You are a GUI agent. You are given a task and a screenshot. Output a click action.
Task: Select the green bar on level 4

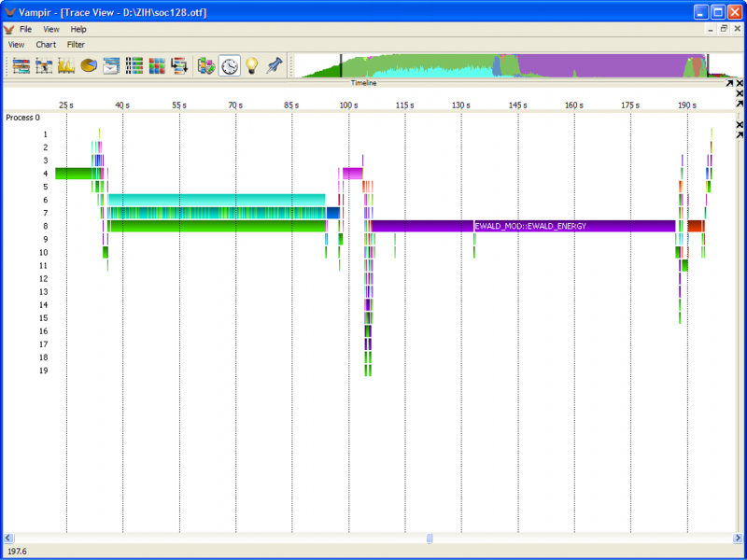77,174
